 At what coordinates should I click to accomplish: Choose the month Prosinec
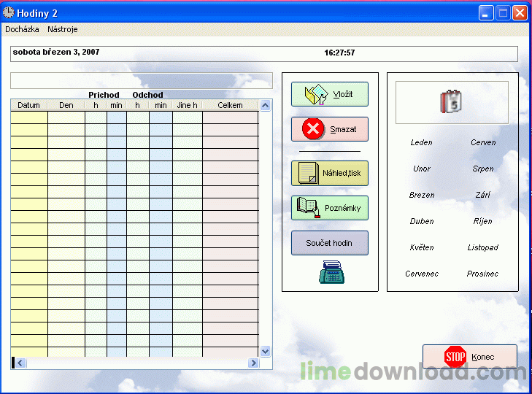click(482, 274)
